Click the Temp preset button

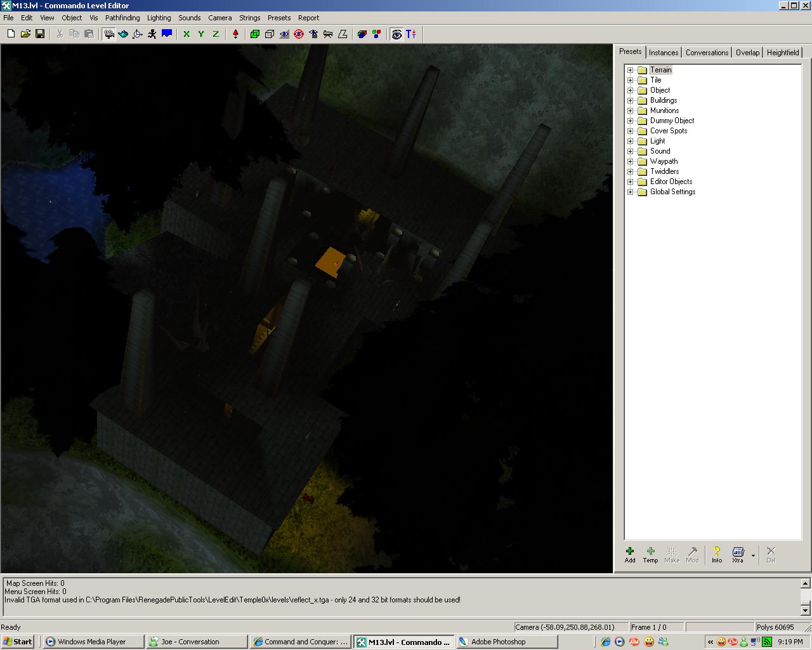pos(650,554)
